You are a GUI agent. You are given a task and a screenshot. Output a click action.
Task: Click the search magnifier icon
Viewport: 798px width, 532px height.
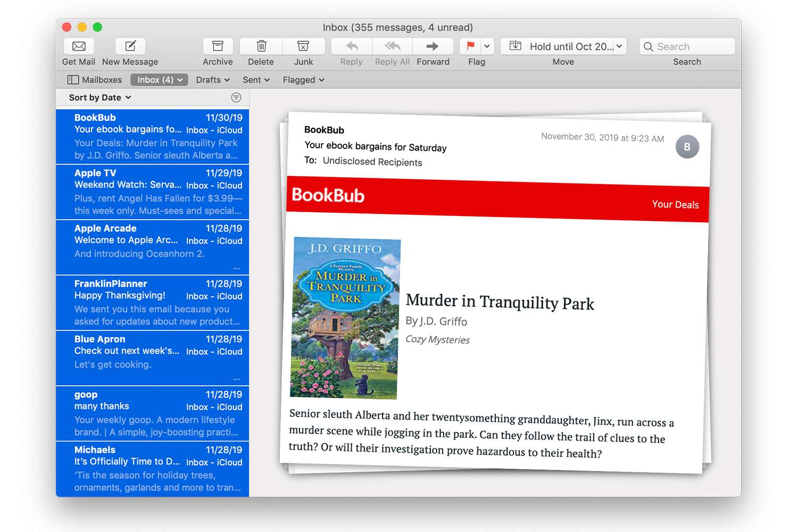coord(649,47)
